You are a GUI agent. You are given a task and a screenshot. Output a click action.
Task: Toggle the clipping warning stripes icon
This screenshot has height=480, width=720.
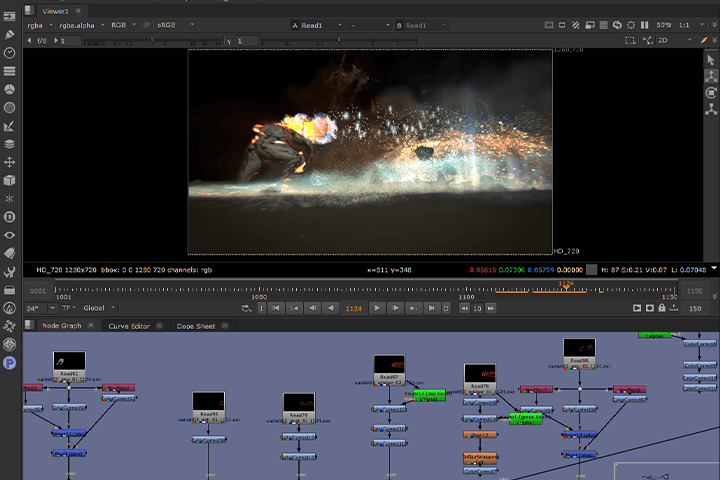point(575,25)
